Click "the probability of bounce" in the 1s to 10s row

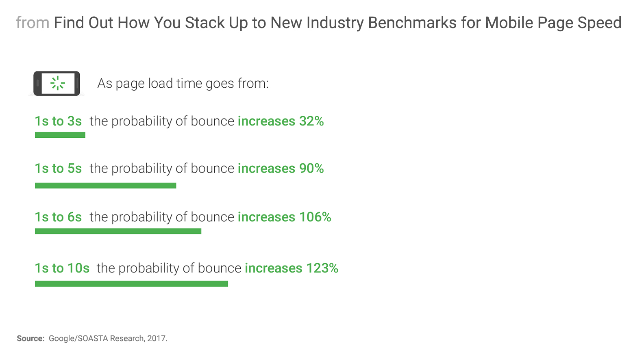tap(169, 268)
